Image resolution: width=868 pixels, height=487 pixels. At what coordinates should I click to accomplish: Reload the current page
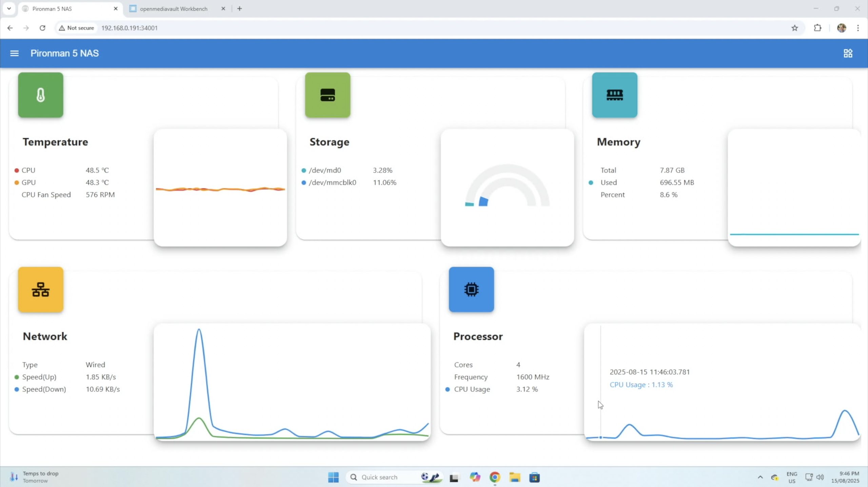42,28
